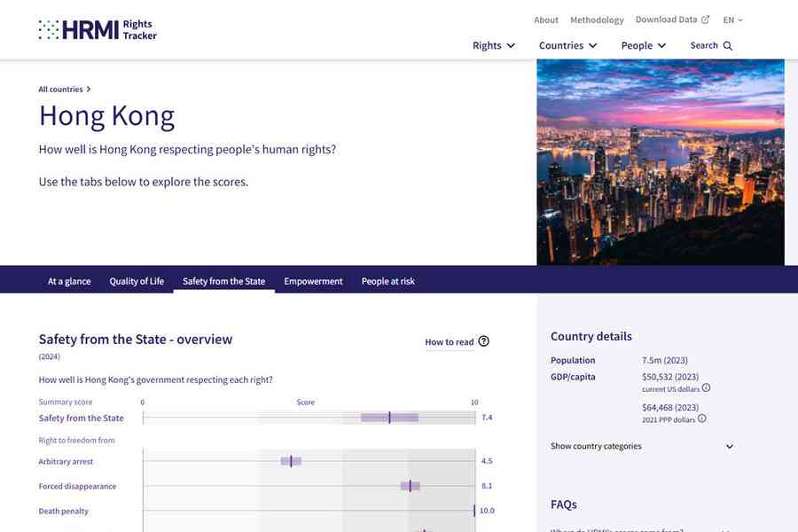Open the EN language selector
This screenshot has height=532, width=798.
coord(733,20)
